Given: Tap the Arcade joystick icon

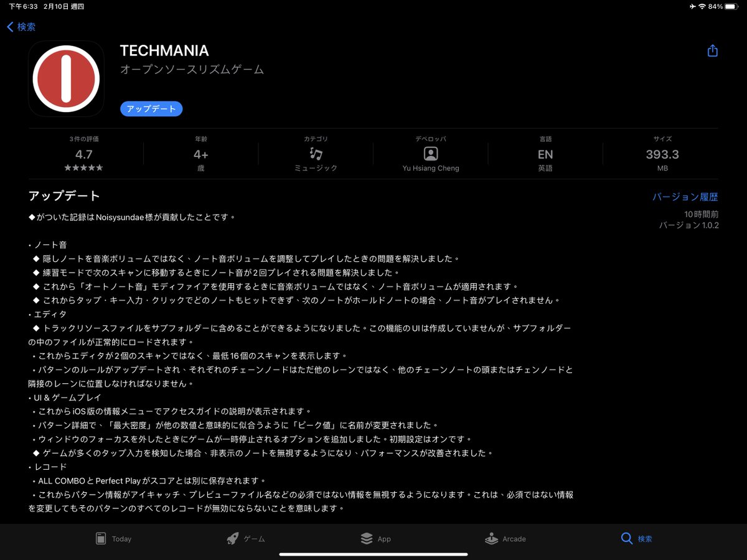Looking at the screenshot, I should 491,539.
